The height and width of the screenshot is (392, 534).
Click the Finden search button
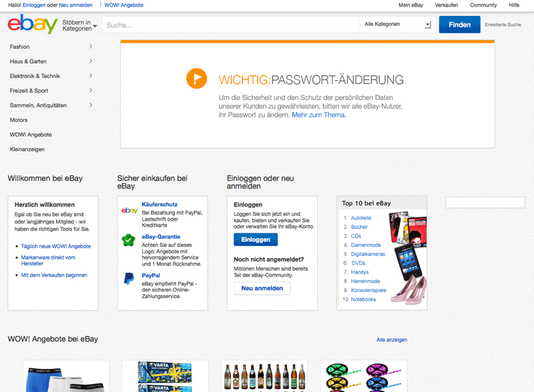point(459,25)
